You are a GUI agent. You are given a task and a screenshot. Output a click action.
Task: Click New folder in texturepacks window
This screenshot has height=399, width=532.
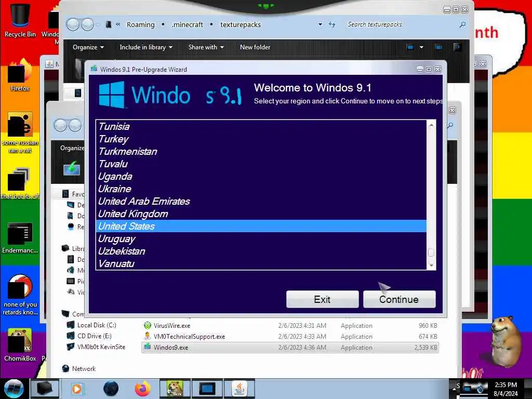click(x=255, y=47)
